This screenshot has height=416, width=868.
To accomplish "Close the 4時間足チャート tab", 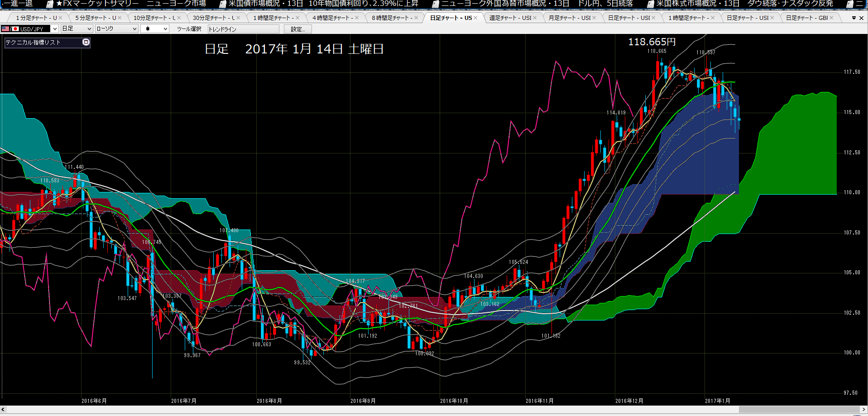I will (x=357, y=18).
